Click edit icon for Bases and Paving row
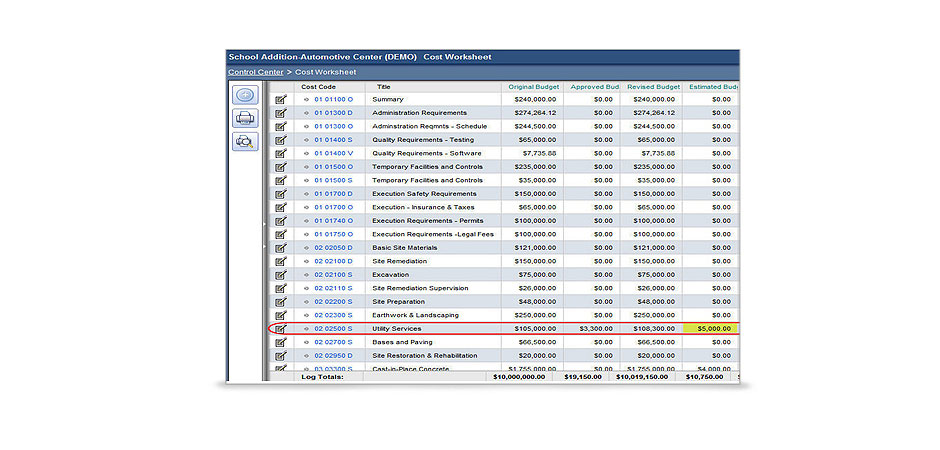The height and width of the screenshot is (450, 940). tap(281, 342)
